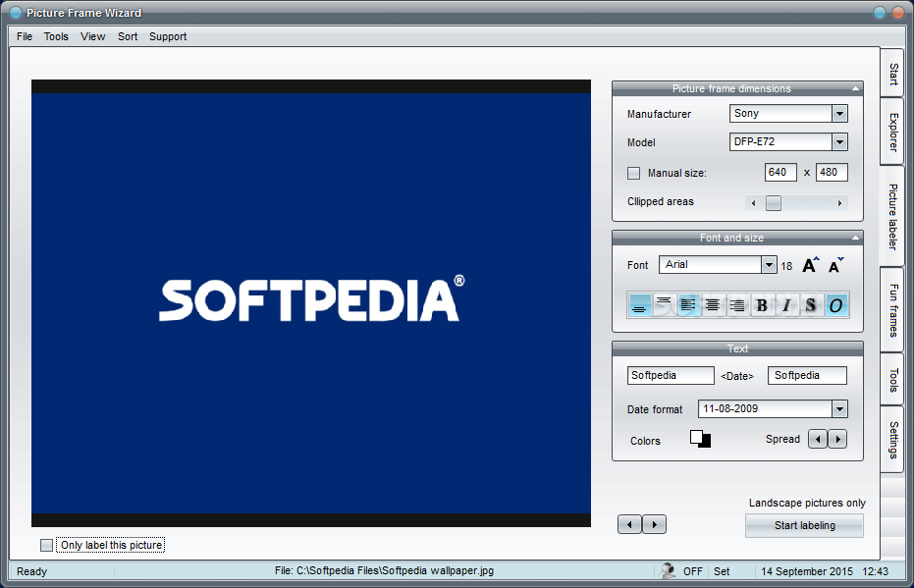This screenshot has height=588, width=914.
Task: Enable the Manual size checkbox
Action: click(x=633, y=173)
